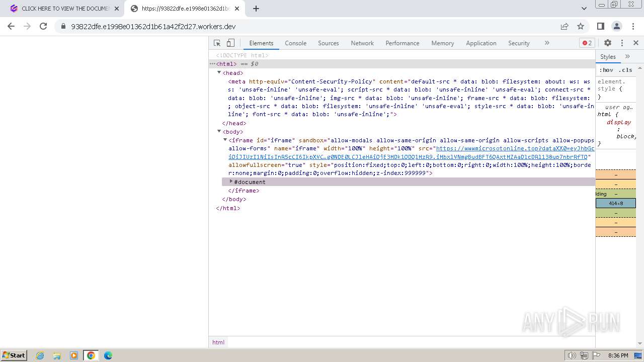The image size is (644, 362).
Task: Share this page icon
Action: coord(565,26)
